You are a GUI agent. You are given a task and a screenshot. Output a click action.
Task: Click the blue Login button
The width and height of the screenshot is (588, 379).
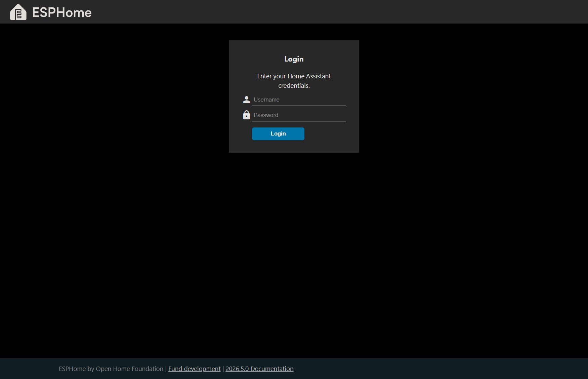(278, 134)
